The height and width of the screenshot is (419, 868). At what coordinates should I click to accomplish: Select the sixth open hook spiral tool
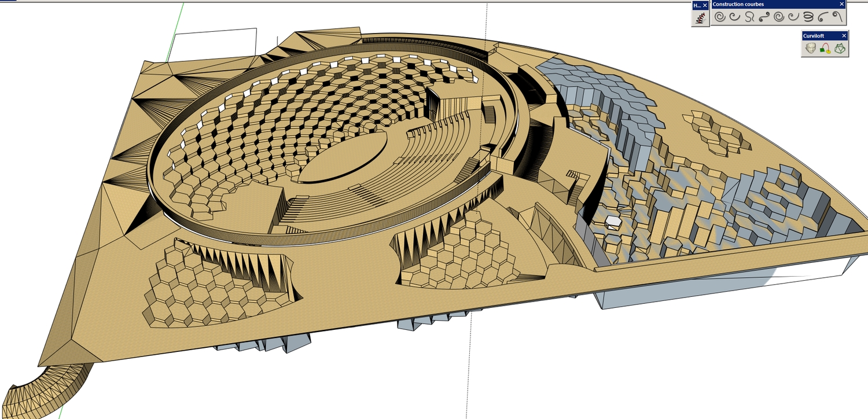pos(793,17)
